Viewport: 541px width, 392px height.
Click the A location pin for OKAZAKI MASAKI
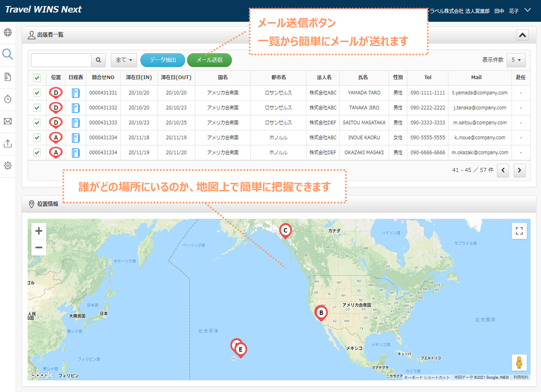click(x=56, y=153)
